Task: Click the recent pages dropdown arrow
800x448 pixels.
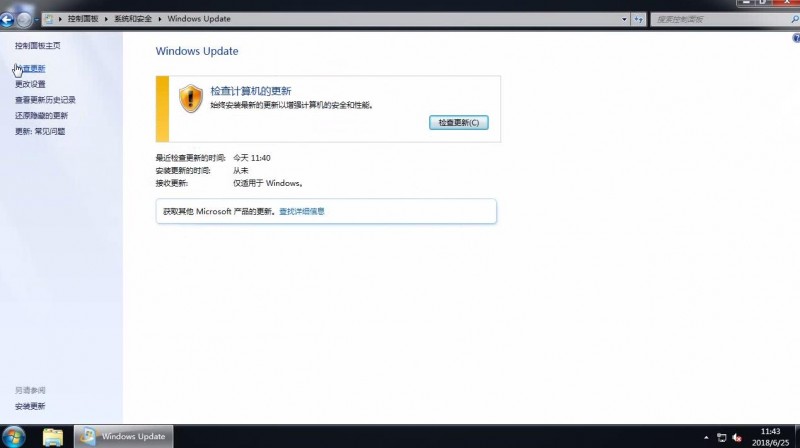Action: (x=36, y=20)
